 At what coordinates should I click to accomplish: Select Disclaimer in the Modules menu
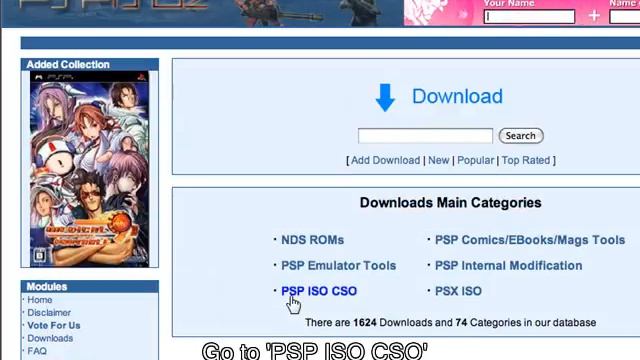point(49,313)
